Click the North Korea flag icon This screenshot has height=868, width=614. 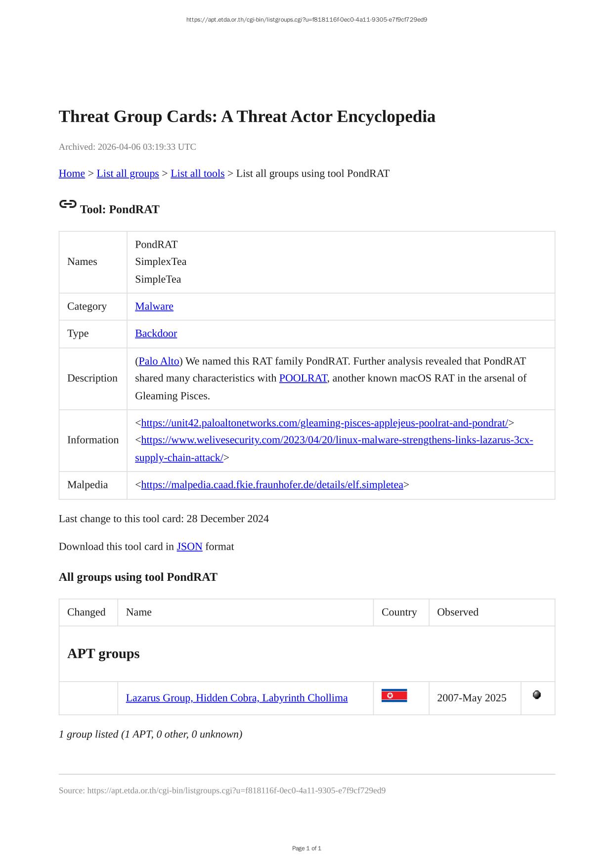click(x=394, y=696)
